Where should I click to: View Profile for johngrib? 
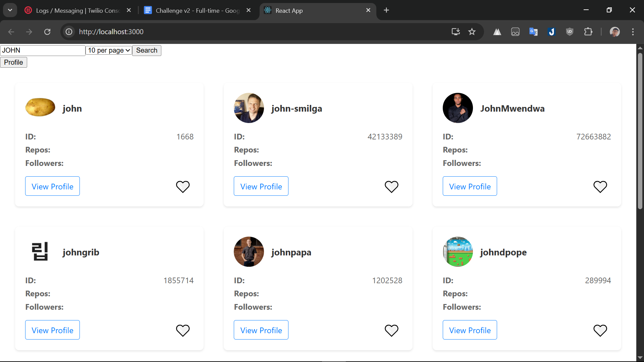[x=52, y=330]
